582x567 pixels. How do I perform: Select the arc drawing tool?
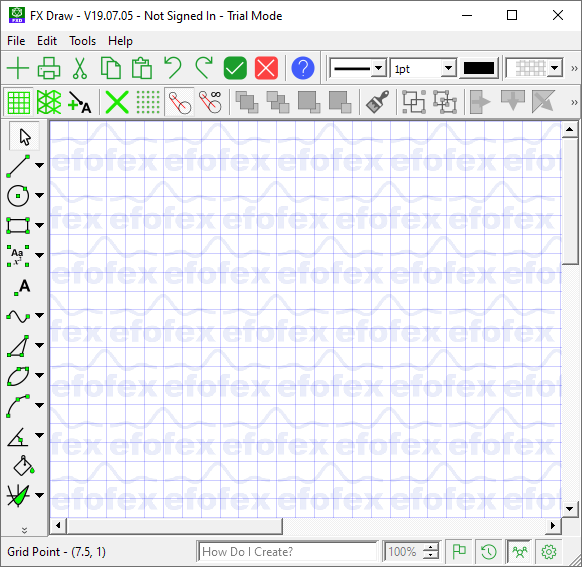click(18, 406)
